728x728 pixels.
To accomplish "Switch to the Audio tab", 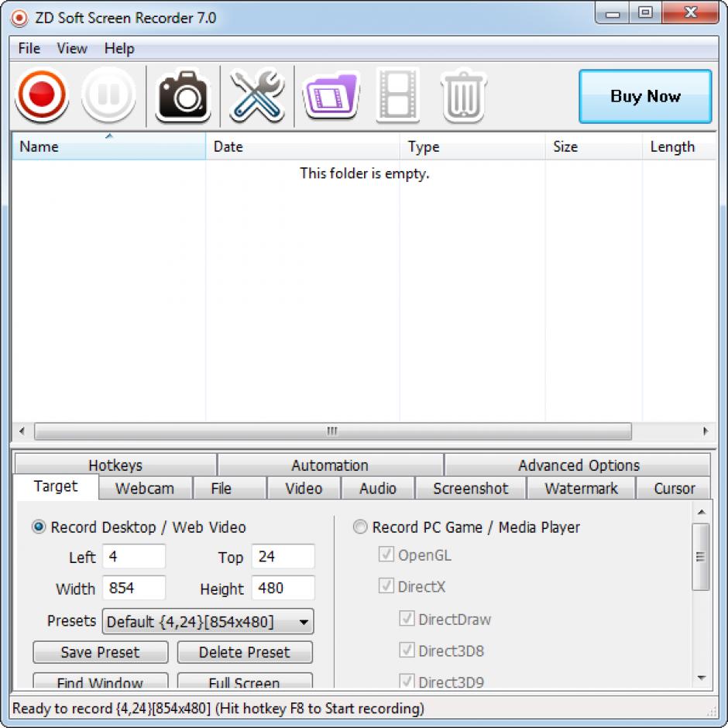I will click(378, 488).
